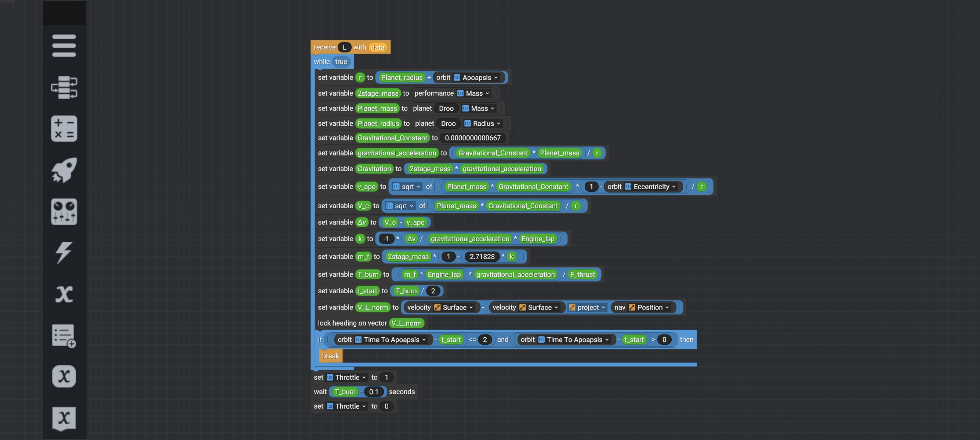Image resolution: width=980 pixels, height=440 pixels.
Task: Click the -1 value in set variable k
Action: (386, 239)
